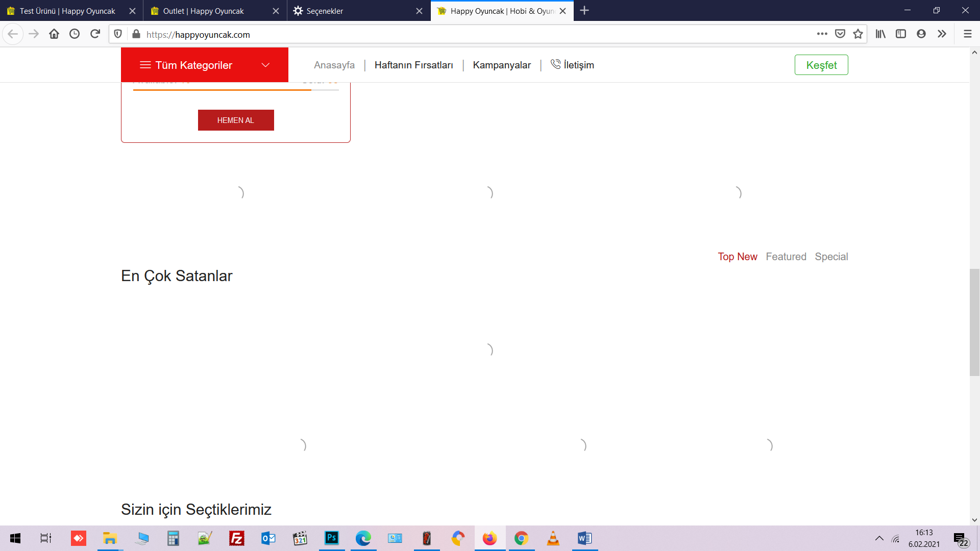Open tracking protection shield icon

(118, 34)
